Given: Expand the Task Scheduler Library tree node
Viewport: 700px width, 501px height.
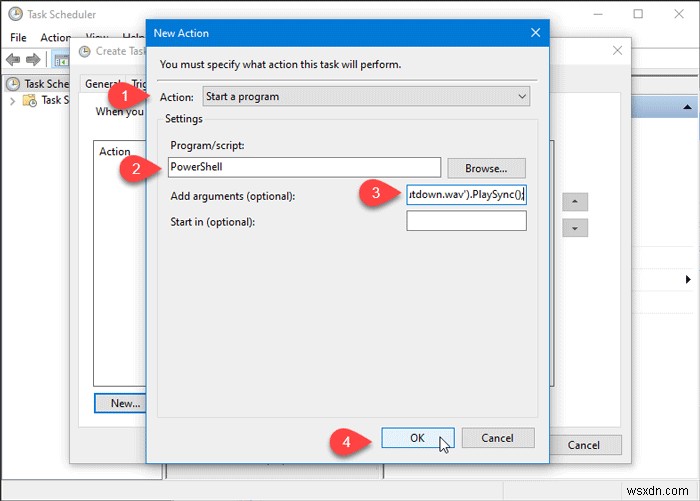Looking at the screenshot, I should coord(12,101).
